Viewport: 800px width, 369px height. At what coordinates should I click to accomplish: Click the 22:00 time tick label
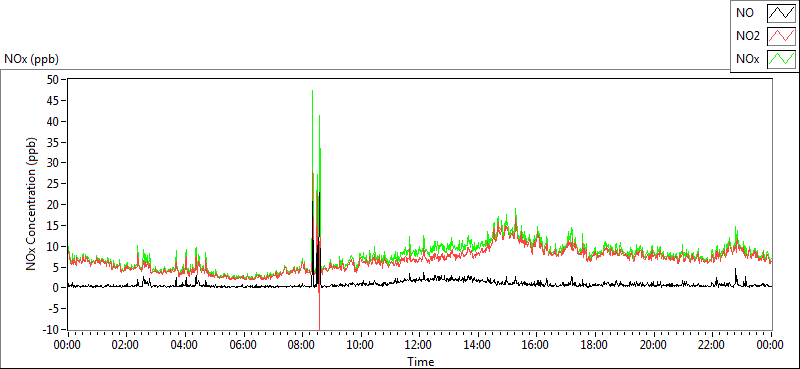[x=712, y=345]
